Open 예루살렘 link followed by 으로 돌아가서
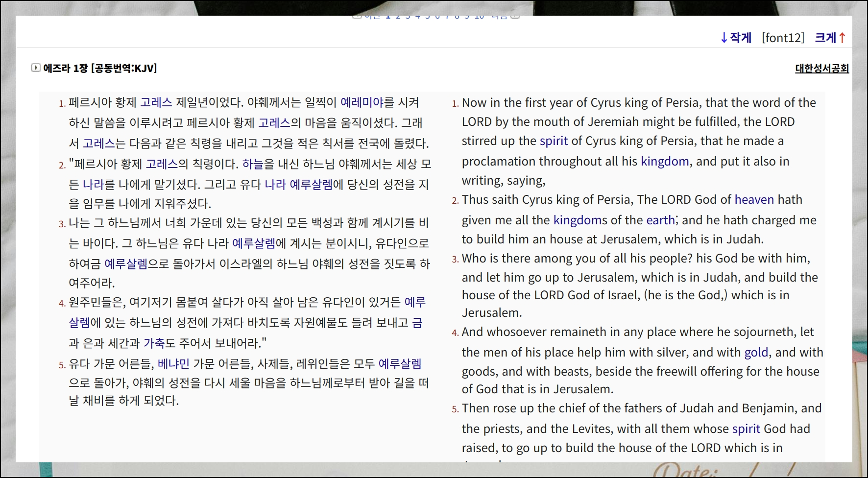 (x=126, y=264)
